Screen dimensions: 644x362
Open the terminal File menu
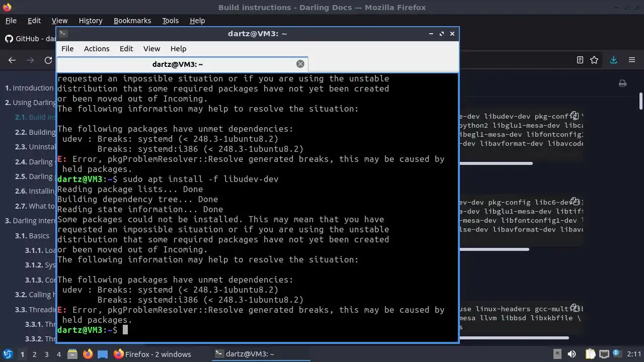67,49
